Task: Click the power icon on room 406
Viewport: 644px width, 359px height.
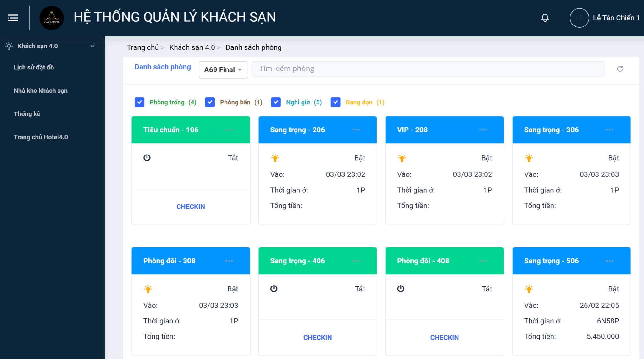Action: pyautogui.click(x=274, y=289)
